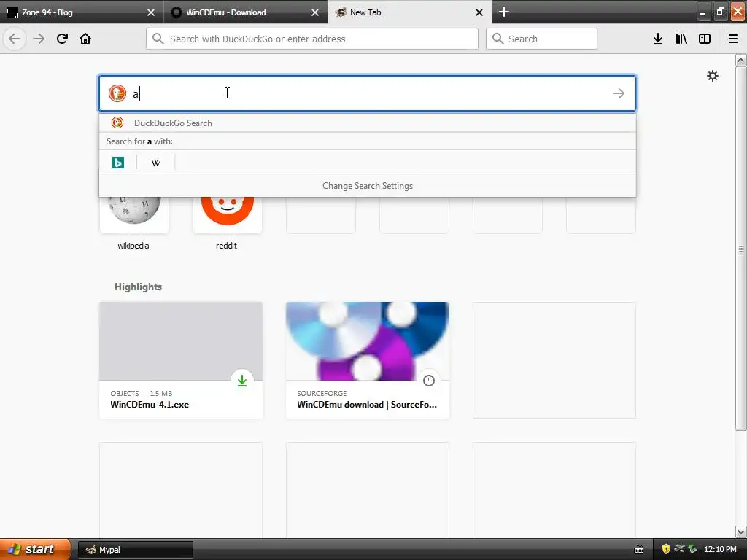
Task: Click the taskbar clock 12:10 PM
Action: click(720, 549)
